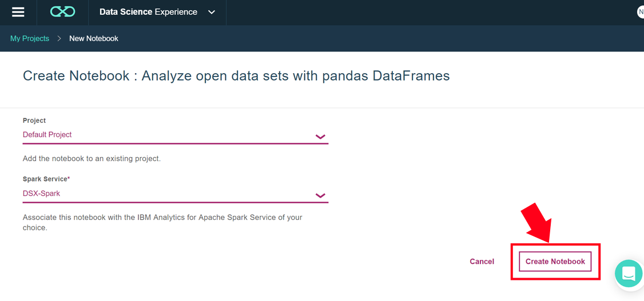Click the Project field label
The height and width of the screenshot is (301, 644).
34,121
